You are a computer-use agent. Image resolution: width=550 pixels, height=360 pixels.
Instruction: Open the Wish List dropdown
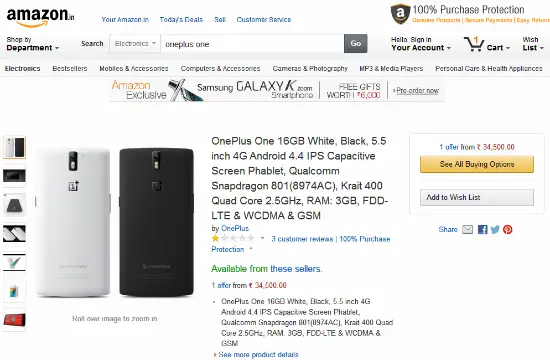533,44
